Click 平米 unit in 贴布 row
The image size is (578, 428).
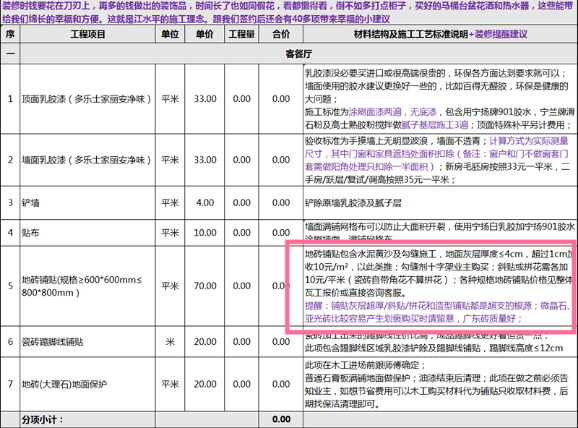[x=170, y=233]
